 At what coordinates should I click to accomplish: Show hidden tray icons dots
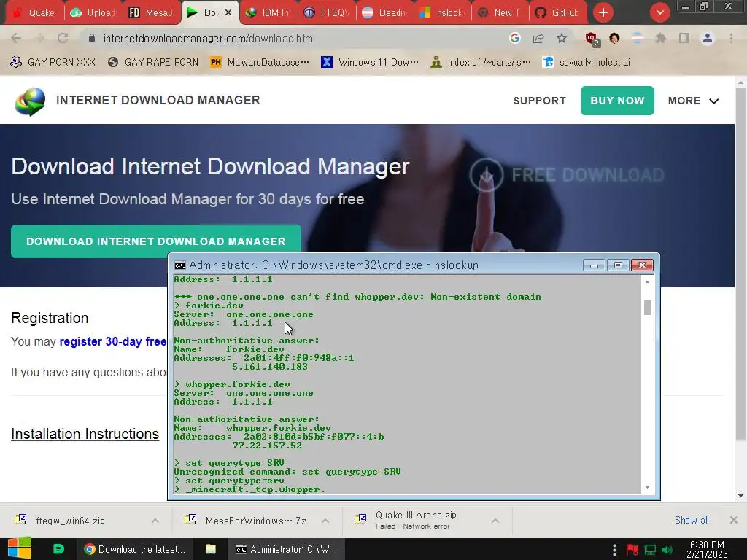614,550
